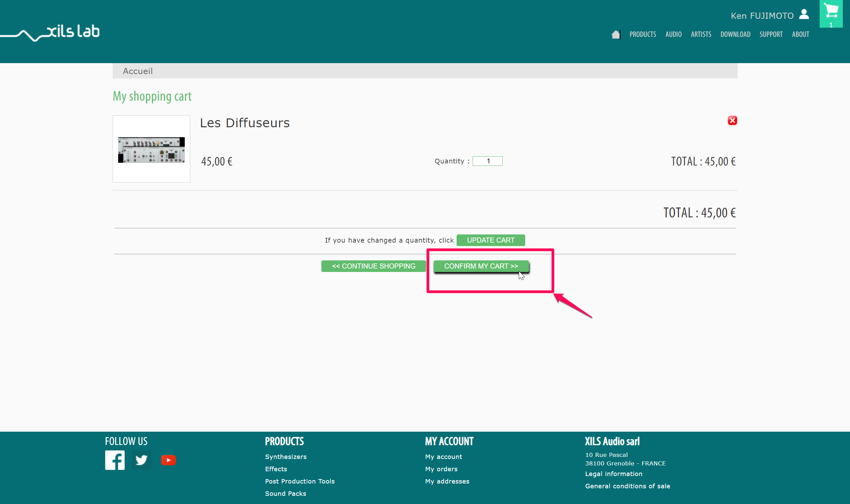Screen dimensions: 850x504
Task: Open the shopping cart icon in header
Action: point(831,14)
